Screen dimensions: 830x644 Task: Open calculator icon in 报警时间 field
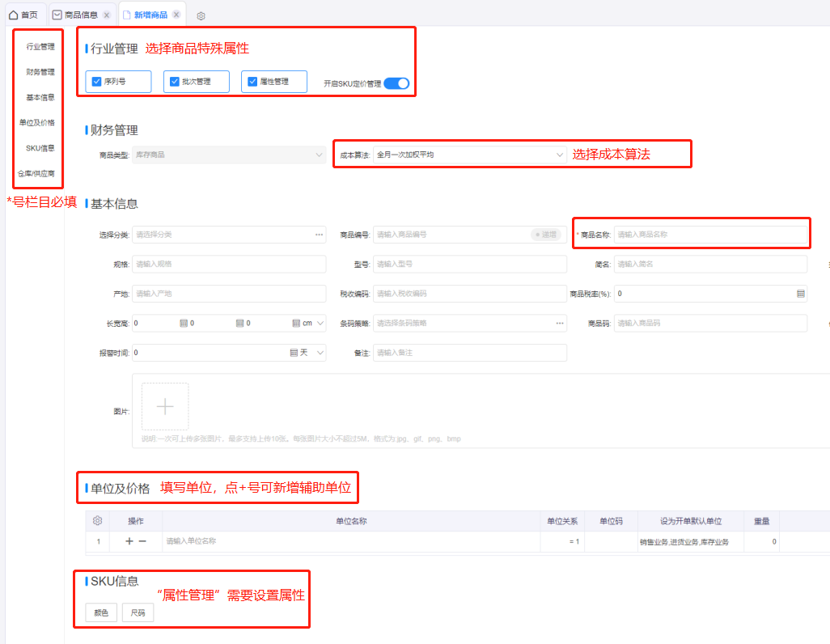[294, 353]
